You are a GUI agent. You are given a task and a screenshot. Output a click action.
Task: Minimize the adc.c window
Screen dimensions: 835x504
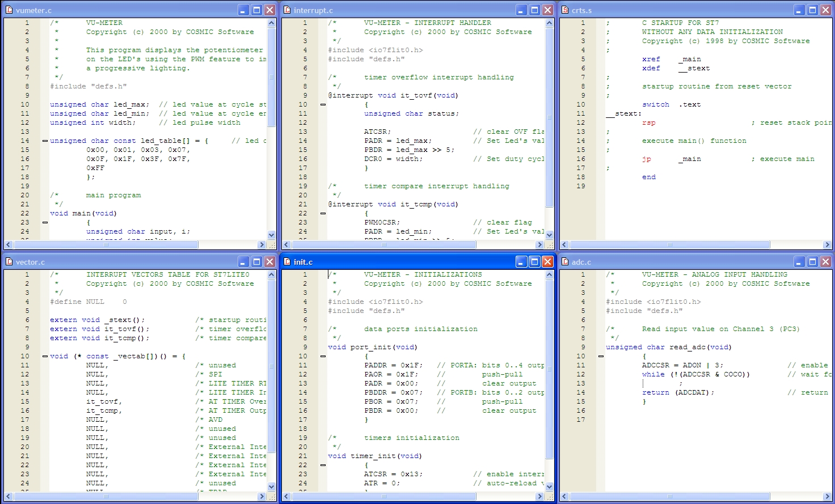[x=799, y=262]
